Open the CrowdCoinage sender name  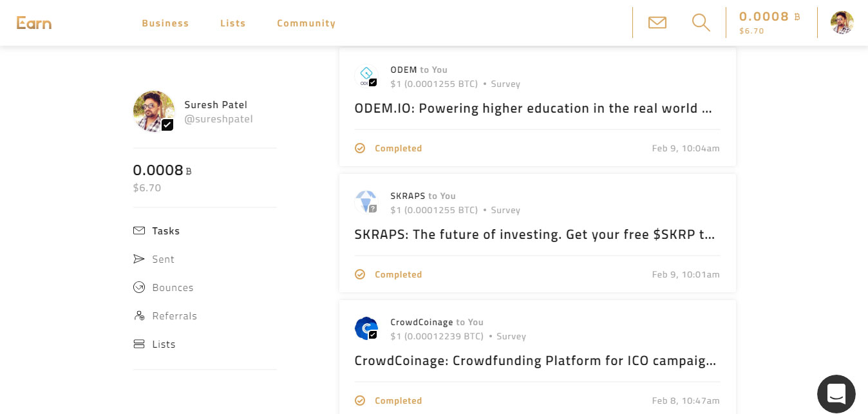(422, 322)
